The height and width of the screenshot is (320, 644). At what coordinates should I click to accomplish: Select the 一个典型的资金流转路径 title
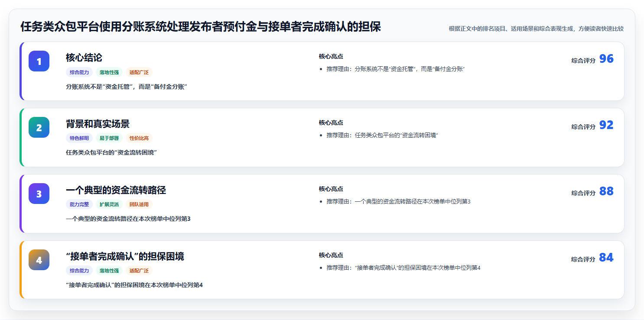point(116,190)
